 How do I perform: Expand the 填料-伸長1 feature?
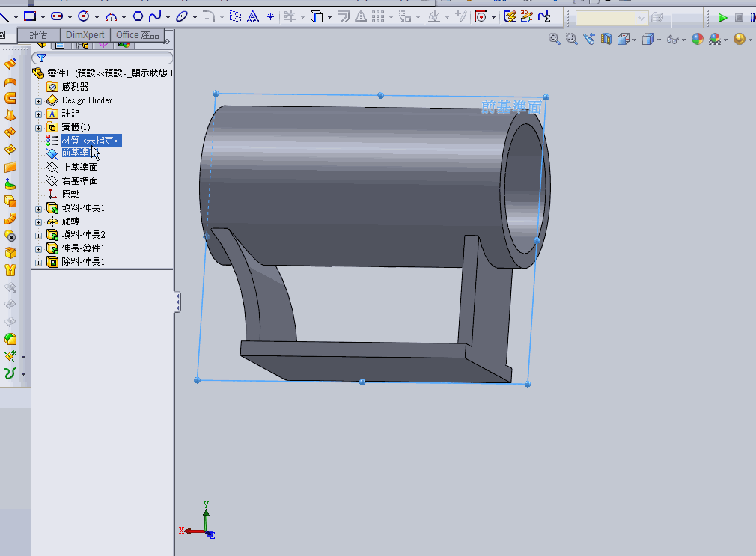[x=39, y=209]
